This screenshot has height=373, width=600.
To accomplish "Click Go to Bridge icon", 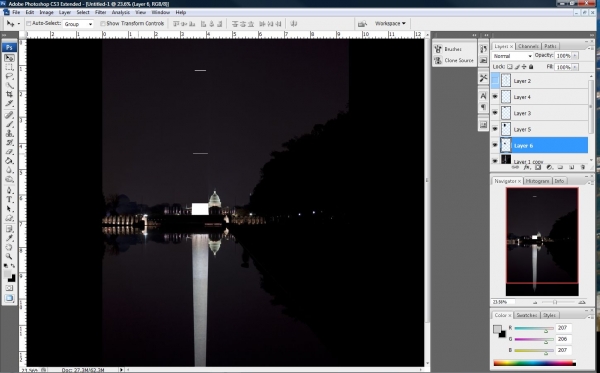I will point(362,24).
